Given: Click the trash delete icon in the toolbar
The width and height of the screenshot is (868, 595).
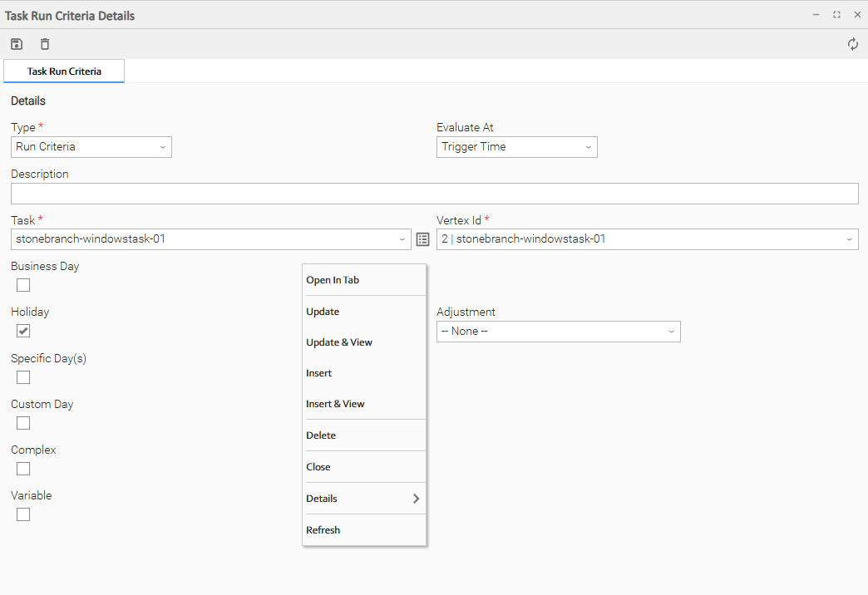Looking at the screenshot, I should [x=45, y=44].
